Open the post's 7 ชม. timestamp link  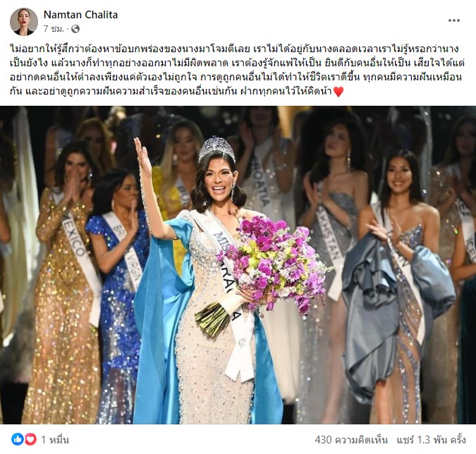54,29
